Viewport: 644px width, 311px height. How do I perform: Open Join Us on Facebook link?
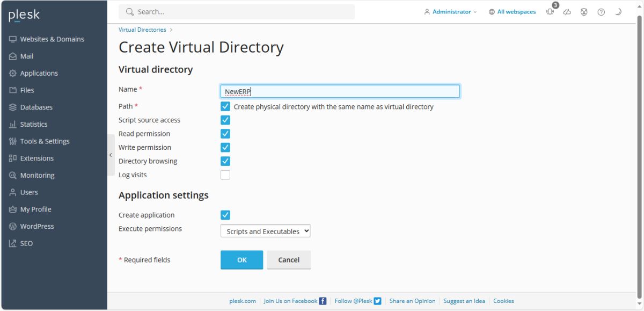point(290,301)
